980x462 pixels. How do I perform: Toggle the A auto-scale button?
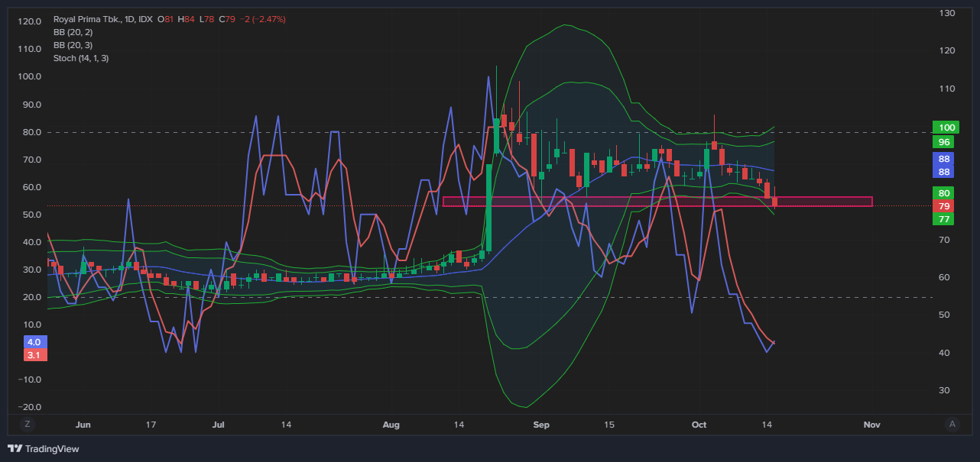tap(952, 424)
